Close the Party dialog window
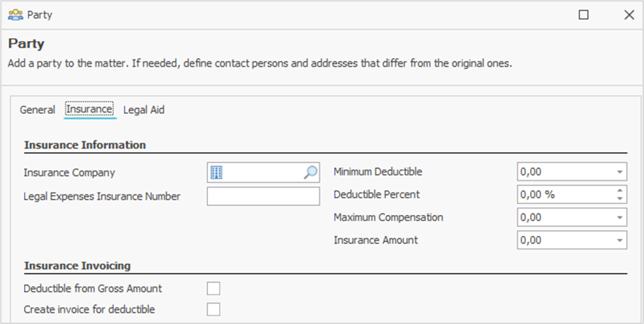644x324 pixels. (628, 14)
